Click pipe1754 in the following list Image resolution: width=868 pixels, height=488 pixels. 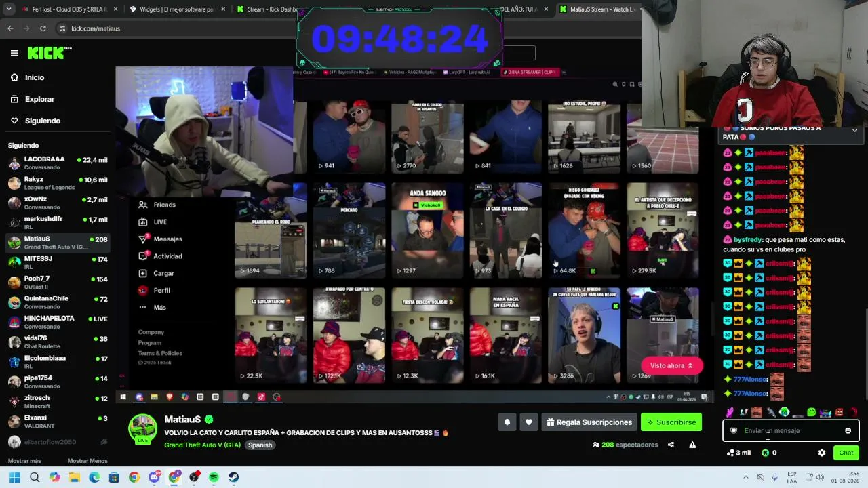coord(58,382)
